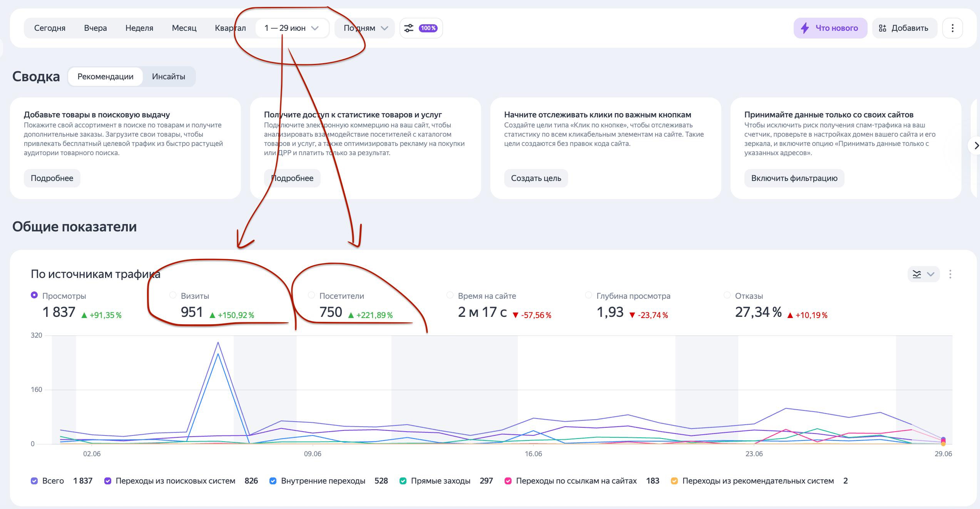The image size is (980, 509).
Task: Uncheck 'Внутренние переходы' legend checkbox
Action: click(x=273, y=481)
